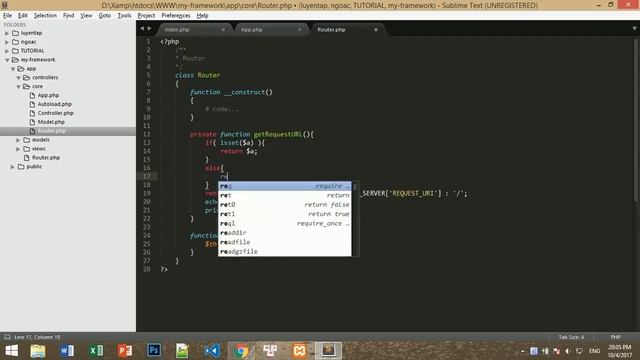
Task: Open the View menu
Action: point(86,16)
